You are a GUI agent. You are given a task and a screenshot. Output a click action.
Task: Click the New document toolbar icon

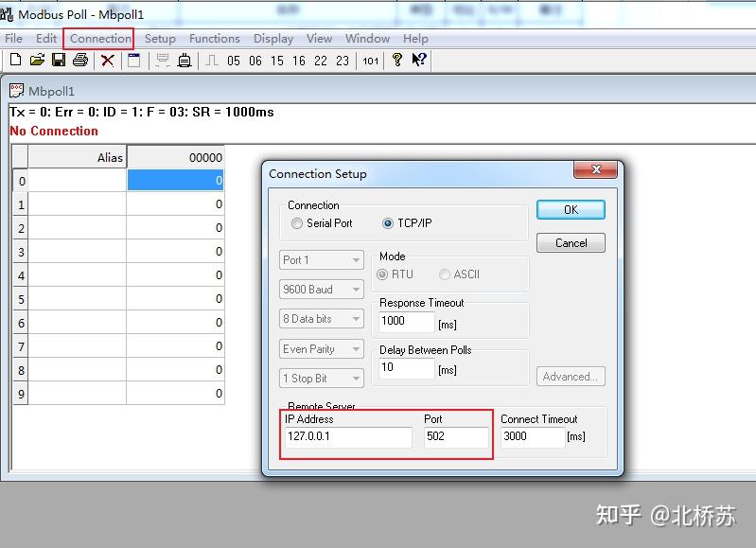click(15, 61)
